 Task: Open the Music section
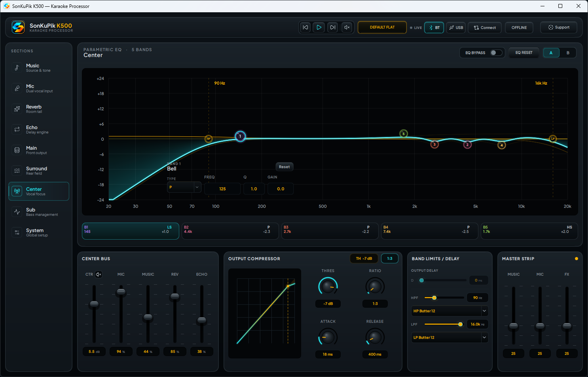(x=39, y=68)
